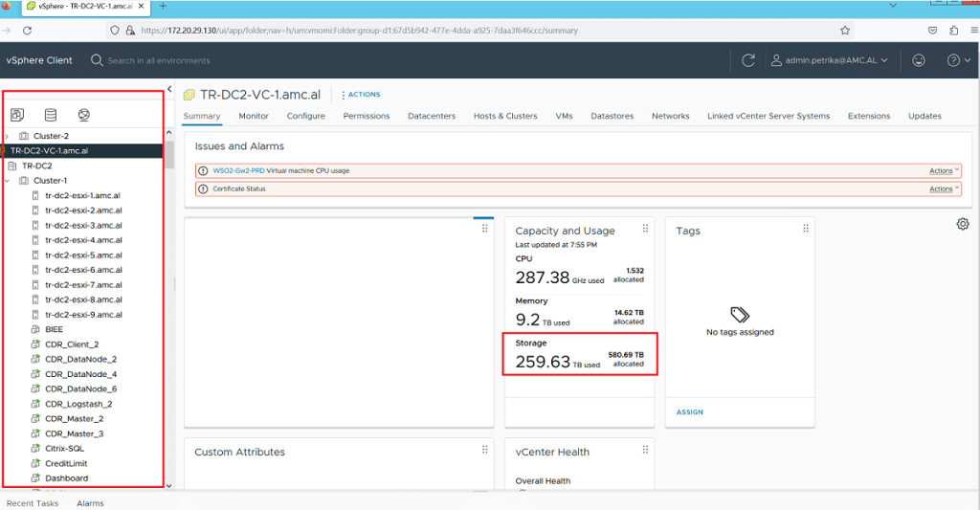Open Actions dropdown for Certificate Status alarm
The width and height of the screenshot is (980, 510).
tap(944, 188)
